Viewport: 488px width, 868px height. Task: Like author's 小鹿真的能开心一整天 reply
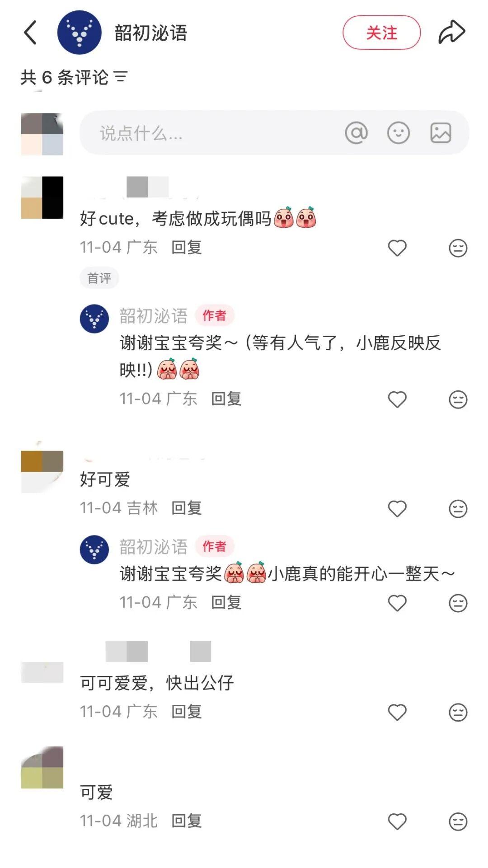tap(398, 603)
